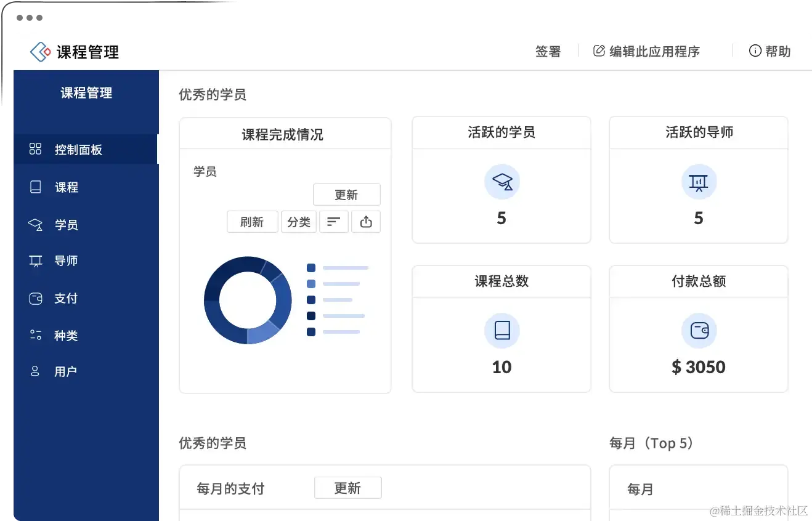Click the 每月的支付 label

point(230,489)
